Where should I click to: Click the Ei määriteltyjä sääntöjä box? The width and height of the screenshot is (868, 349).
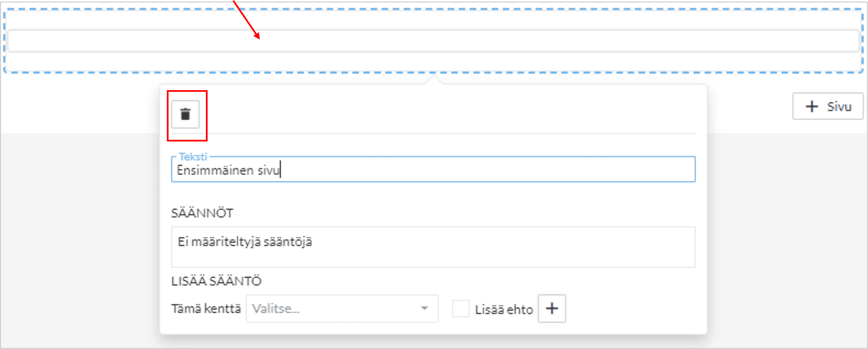tap(433, 247)
